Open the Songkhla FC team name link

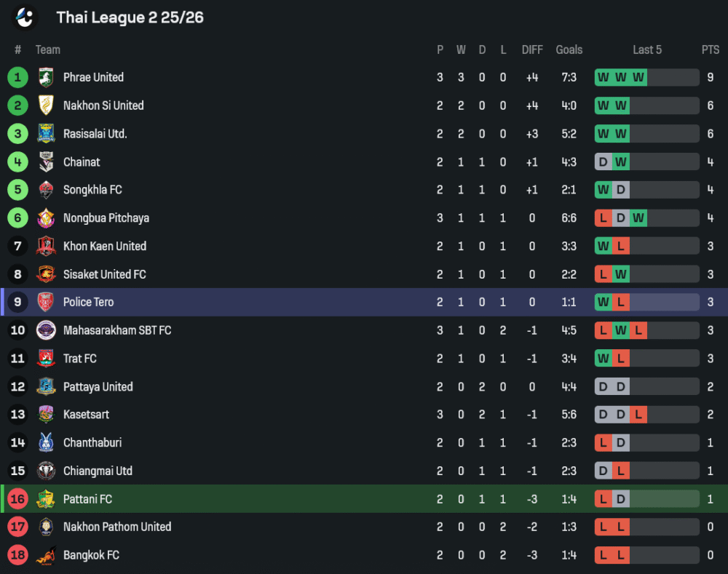point(92,190)
